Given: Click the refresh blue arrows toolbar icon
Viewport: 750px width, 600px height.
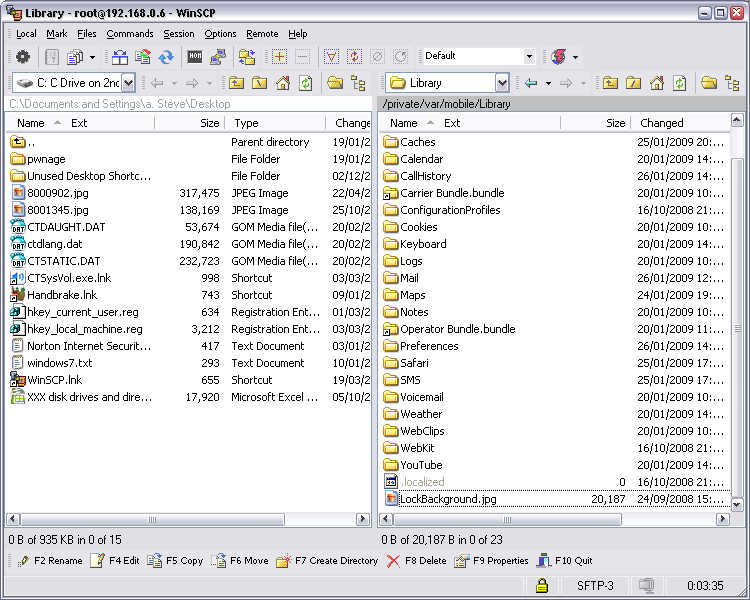Looking at the screenshot, I should pyautogui.click(x=166, y=57).
